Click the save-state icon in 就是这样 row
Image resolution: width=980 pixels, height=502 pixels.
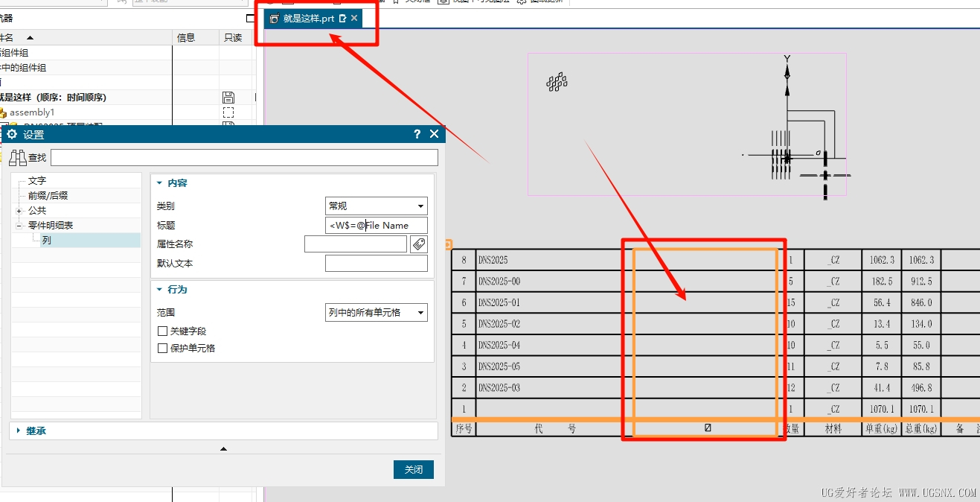point(228,98)
